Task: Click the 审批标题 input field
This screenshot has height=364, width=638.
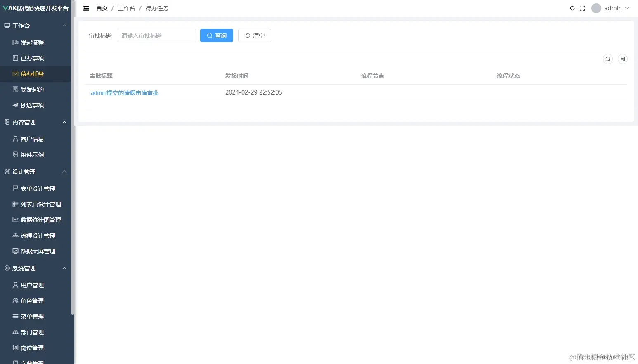Action: coord(156,35)
